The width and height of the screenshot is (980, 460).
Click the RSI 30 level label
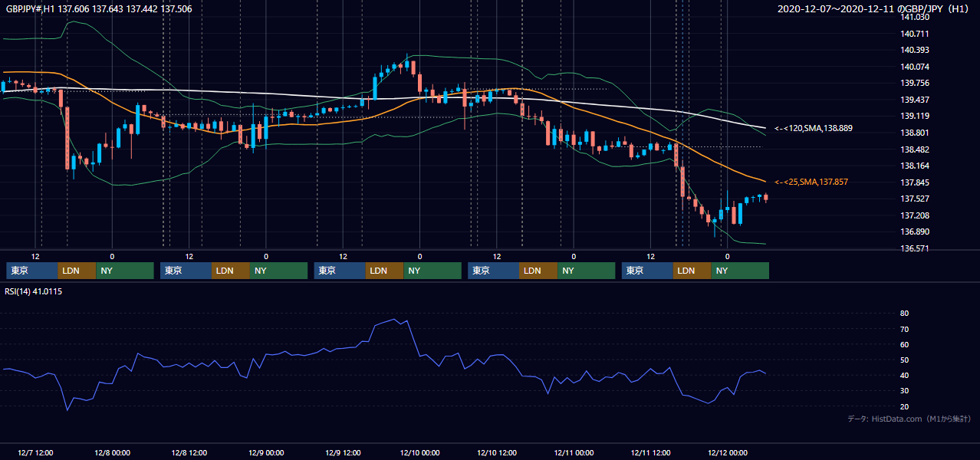905,391
